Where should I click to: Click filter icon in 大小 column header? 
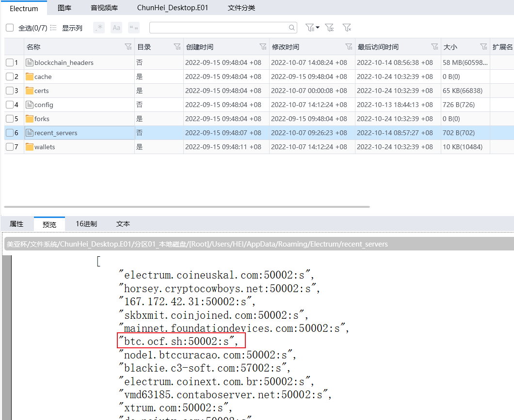pyautogui.click(x=483, y=47)
